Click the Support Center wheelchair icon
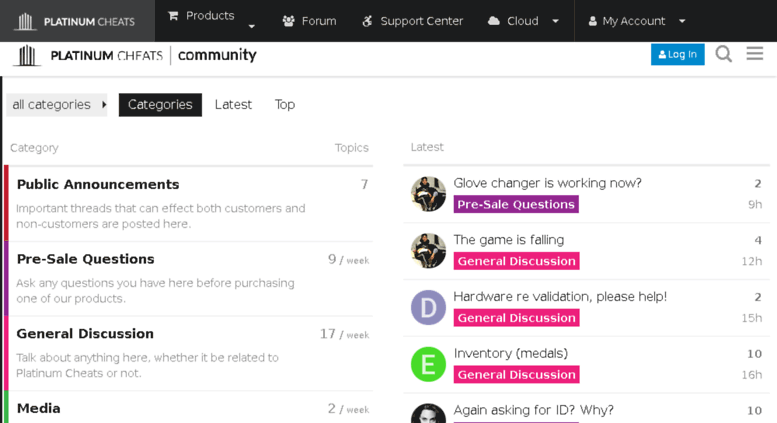The width and height of the screenshot is (777, 423). (367, 21)
